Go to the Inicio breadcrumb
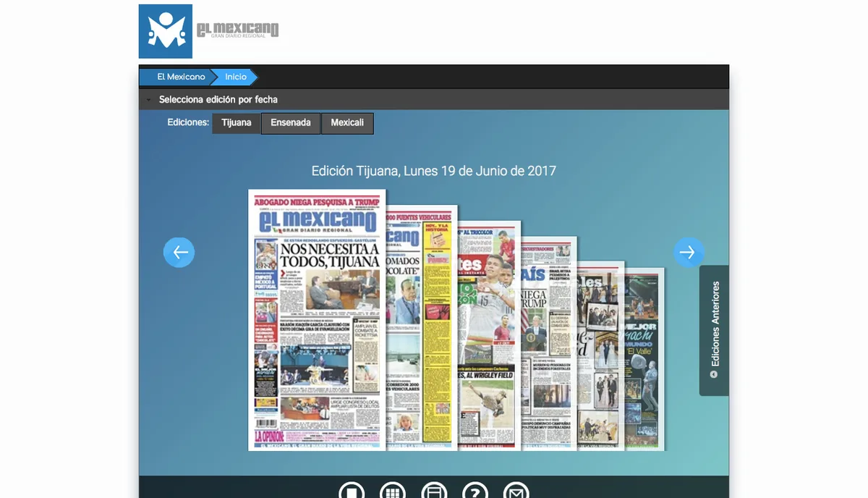The image size is (868, 498). (x=236, y=77)
